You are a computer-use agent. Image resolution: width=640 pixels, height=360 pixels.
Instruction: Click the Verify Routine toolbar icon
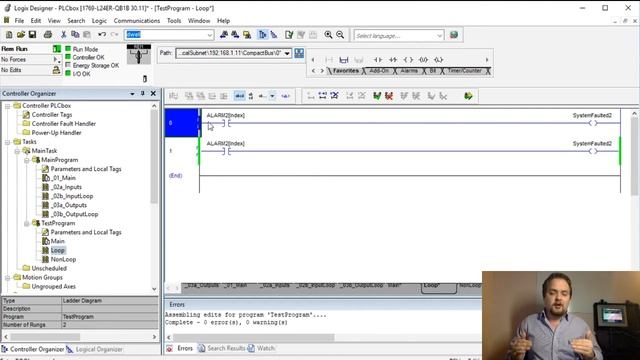click(x=289, y=35)
